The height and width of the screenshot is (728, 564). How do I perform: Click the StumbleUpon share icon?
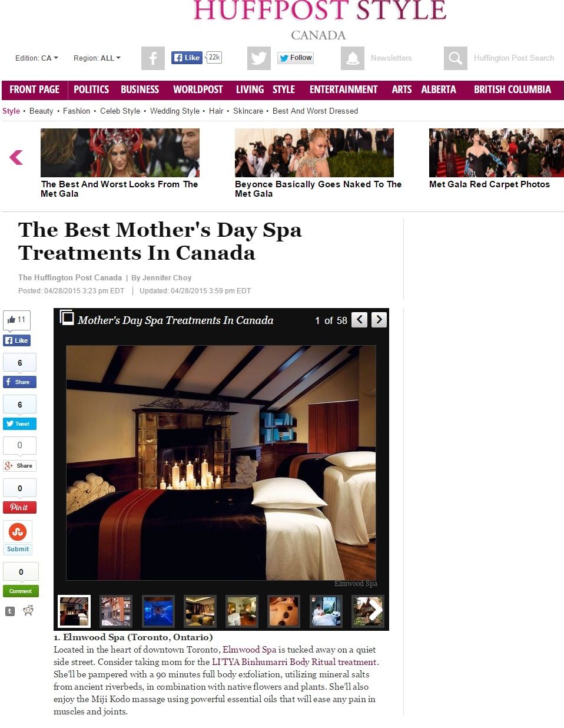tap(18, 532)
